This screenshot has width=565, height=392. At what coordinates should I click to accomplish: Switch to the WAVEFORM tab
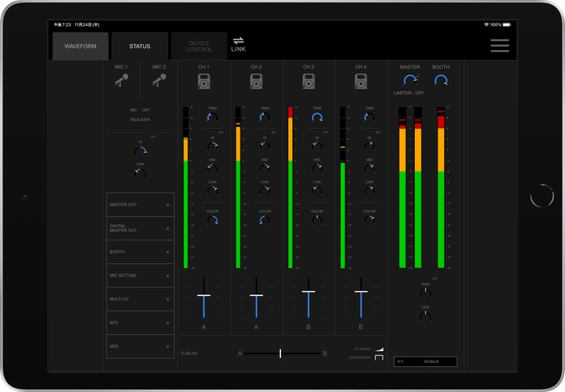pos(80,47)
